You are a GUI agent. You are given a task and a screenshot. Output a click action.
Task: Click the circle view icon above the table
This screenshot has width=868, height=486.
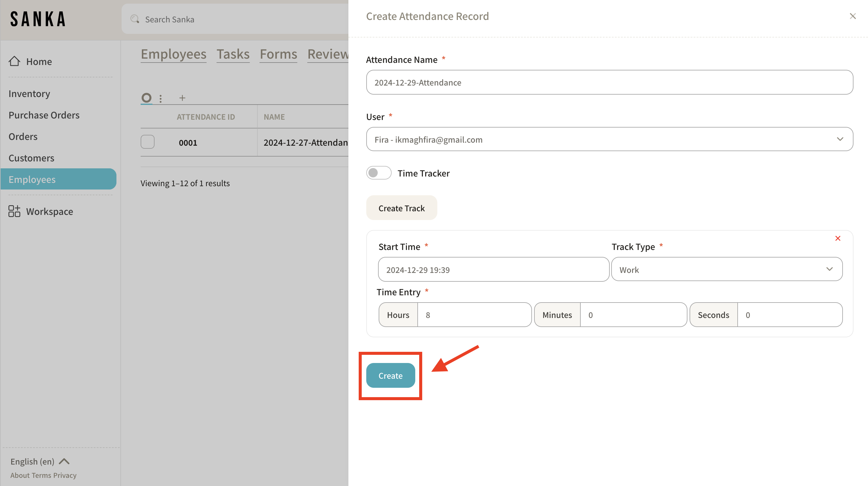tap(146, 98)
